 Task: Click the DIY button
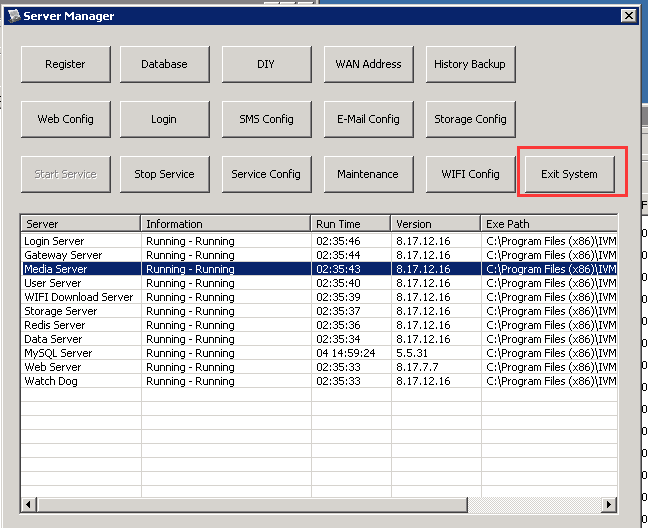coord(267,64)
